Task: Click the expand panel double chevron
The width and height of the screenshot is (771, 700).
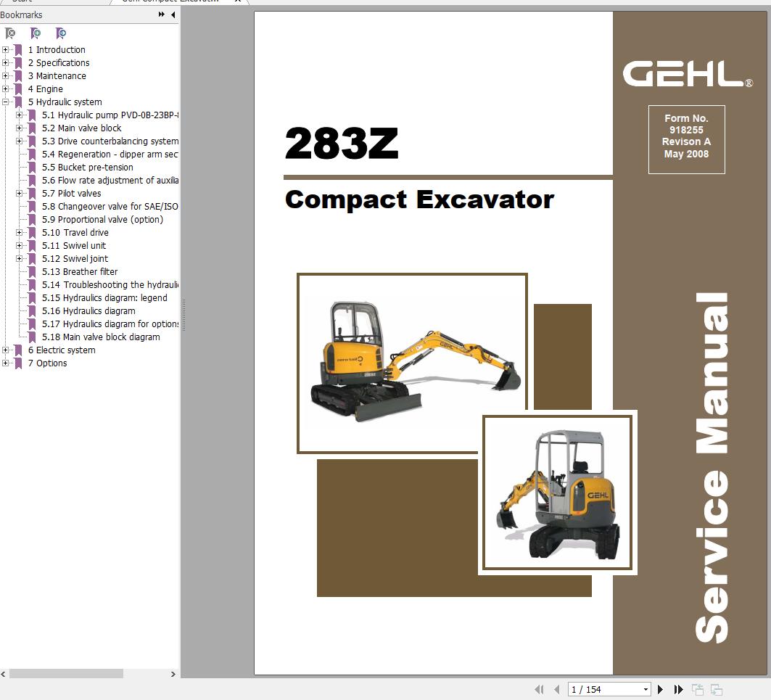Action: (x=160, y=15)
